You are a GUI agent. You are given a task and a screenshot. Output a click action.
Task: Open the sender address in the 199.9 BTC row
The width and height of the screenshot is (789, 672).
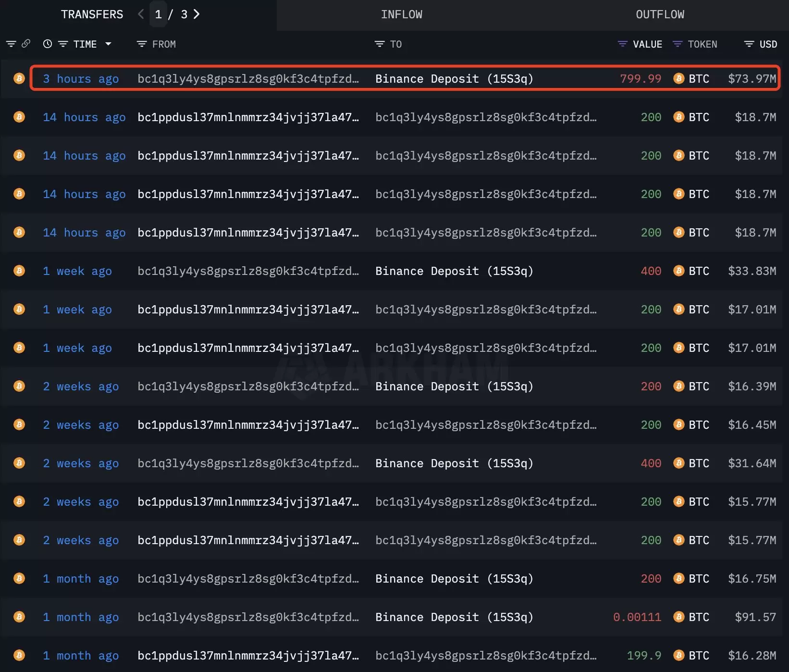click(x=248, y=656)
